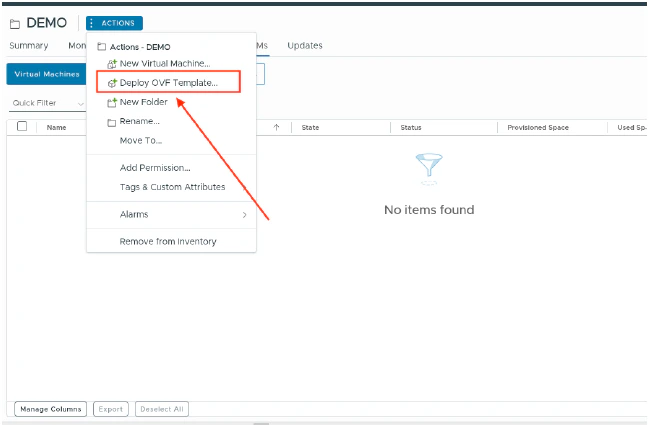Open the Quick Filter dropdown

pyautogui.click(x=47, y=103)
